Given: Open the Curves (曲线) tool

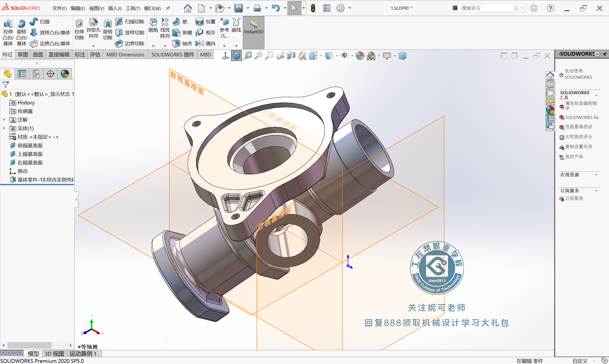Looking at the screenshot, I should [x=236, y=25].
